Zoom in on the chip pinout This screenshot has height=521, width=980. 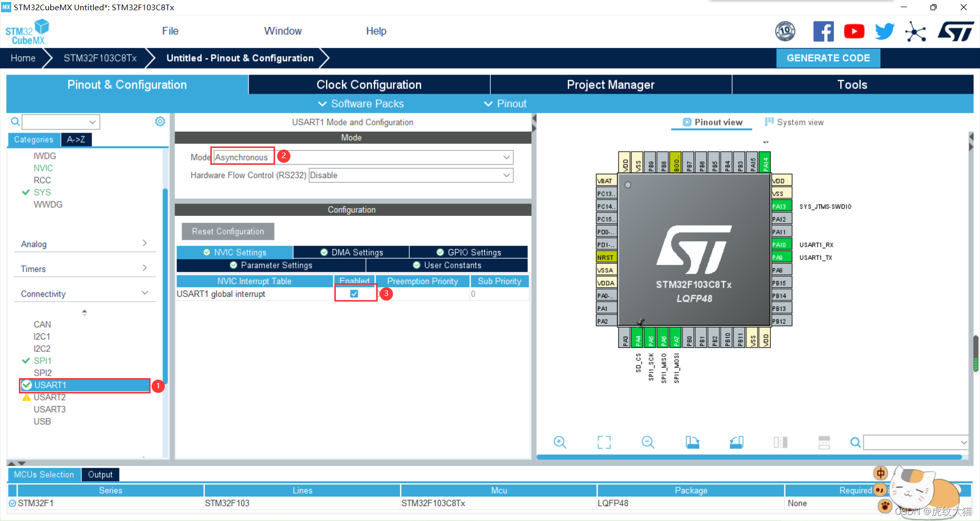coord(560,442)
